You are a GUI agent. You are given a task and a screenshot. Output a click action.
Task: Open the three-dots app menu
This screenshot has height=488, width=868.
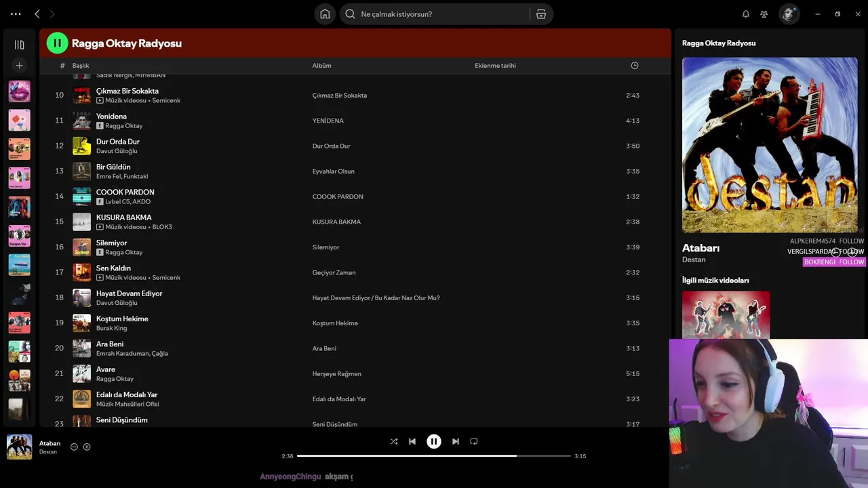click(x=16, y=14)
